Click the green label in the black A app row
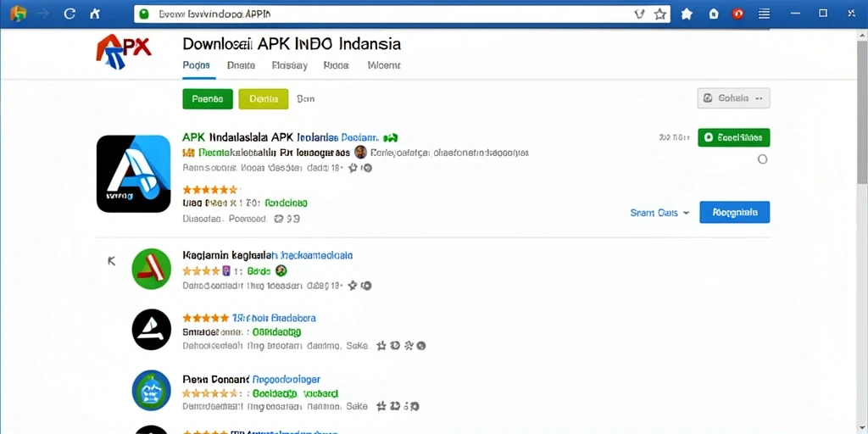This screenshot has height=434, width=868. point(276,332)
